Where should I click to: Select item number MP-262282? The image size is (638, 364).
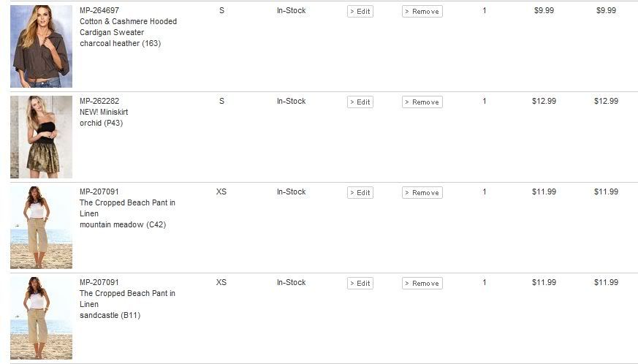tap(99, 101)
